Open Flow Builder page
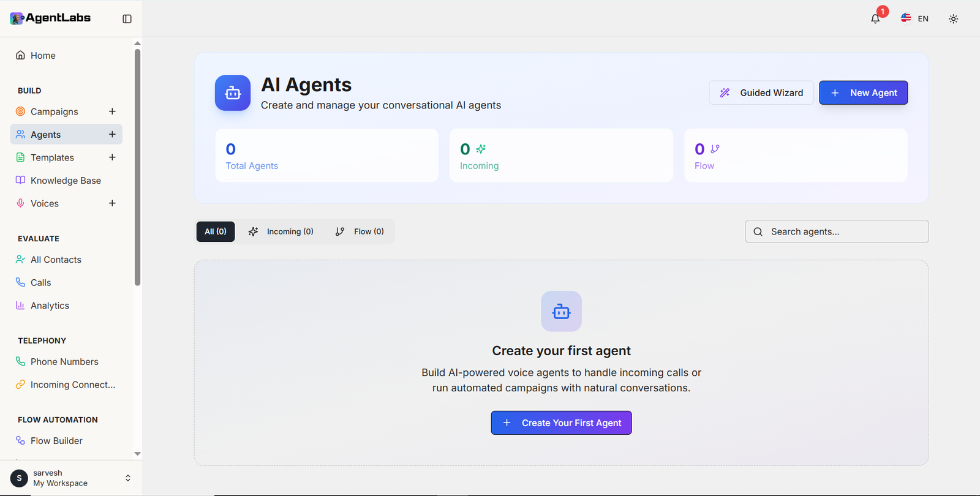The height and width of the screenshot is (496, 980). click(66, 441)
